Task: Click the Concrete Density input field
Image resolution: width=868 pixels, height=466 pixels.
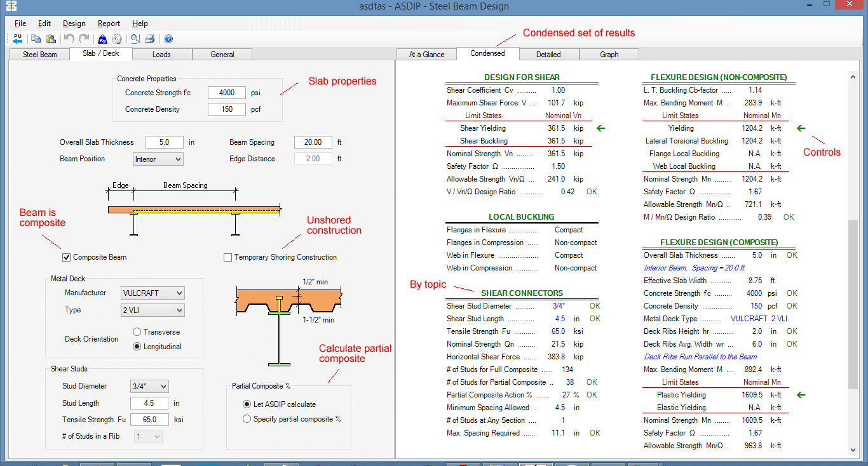Action: 227,109
